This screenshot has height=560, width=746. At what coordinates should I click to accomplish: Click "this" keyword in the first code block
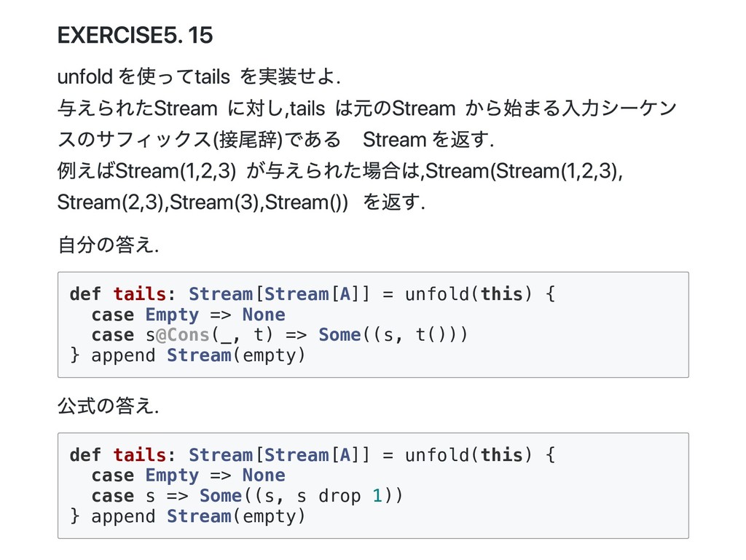pyautogui.click(x=502, y=294)
